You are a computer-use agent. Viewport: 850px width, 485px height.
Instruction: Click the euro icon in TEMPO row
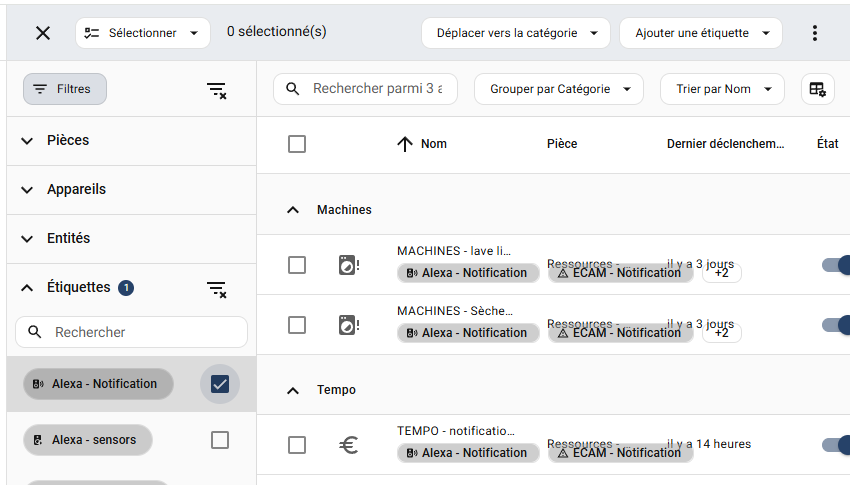pyautogui.click(x=348, y=445)
